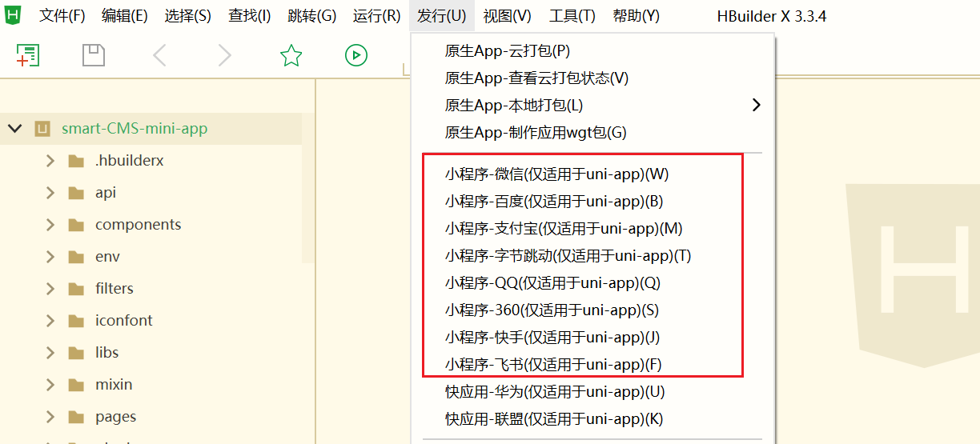Open the 帮助(Y) menu
Screen dimensions: 980x444
(637, 16)
